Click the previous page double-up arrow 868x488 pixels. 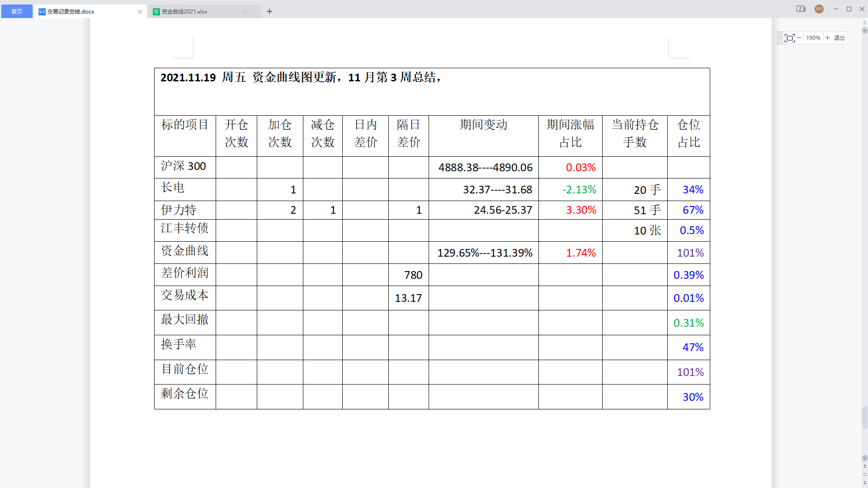(864, 466)
